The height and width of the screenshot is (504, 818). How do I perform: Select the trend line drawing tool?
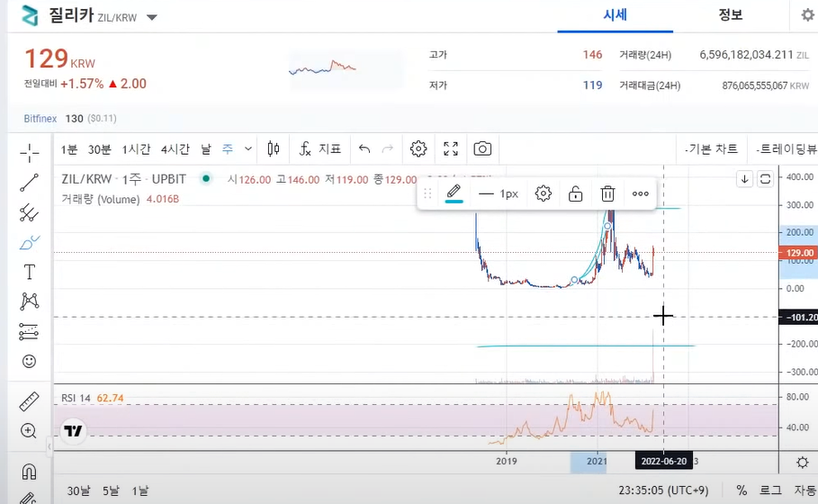click(29, 183)
